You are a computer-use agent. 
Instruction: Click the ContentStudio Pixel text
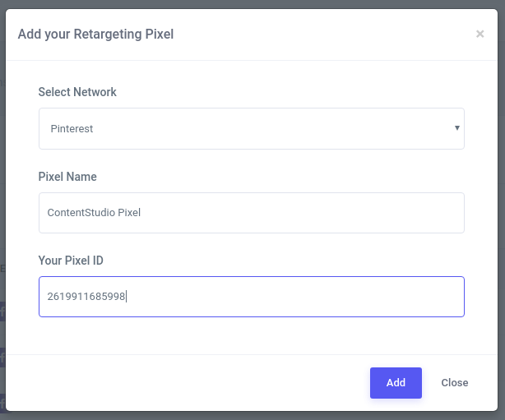point(94,213)
